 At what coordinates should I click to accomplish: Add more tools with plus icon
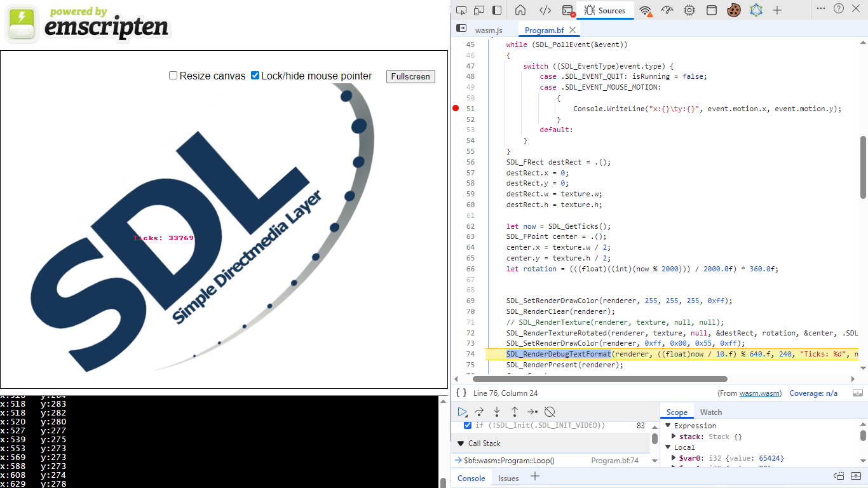[777, 10]
